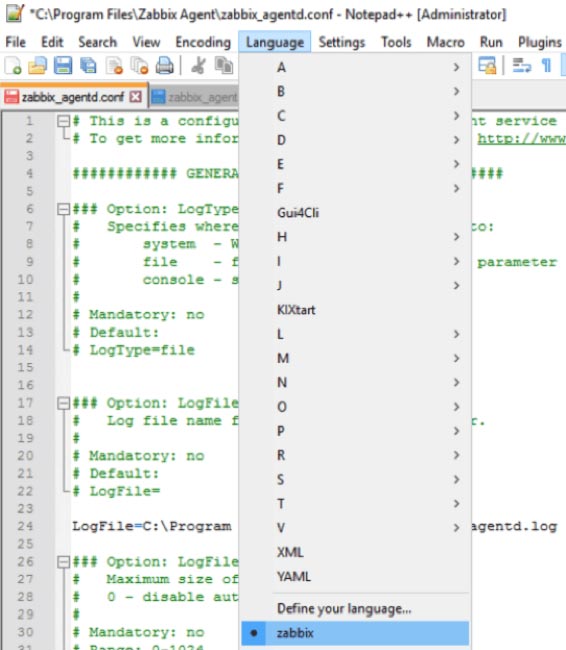Click the Cut scissors icon
This screenshot has width=566, height=650.
(x=198, y=65)
